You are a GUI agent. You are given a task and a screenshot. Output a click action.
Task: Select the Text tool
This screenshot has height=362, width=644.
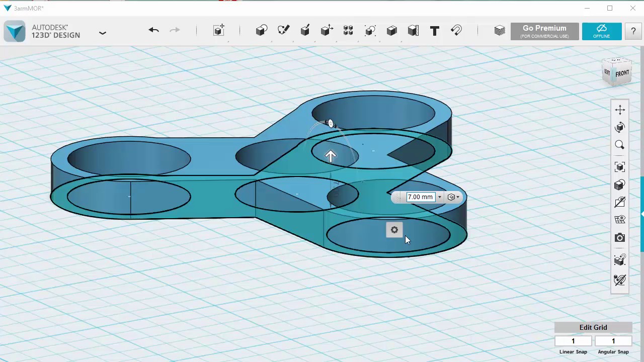tap(435, 31)
